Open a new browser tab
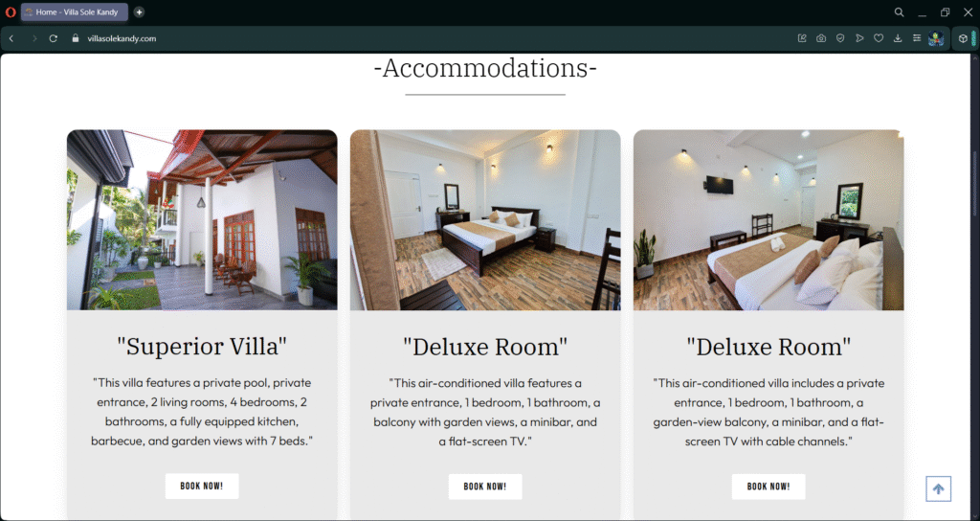Screen dimensions: 980x521 [139, 11]
